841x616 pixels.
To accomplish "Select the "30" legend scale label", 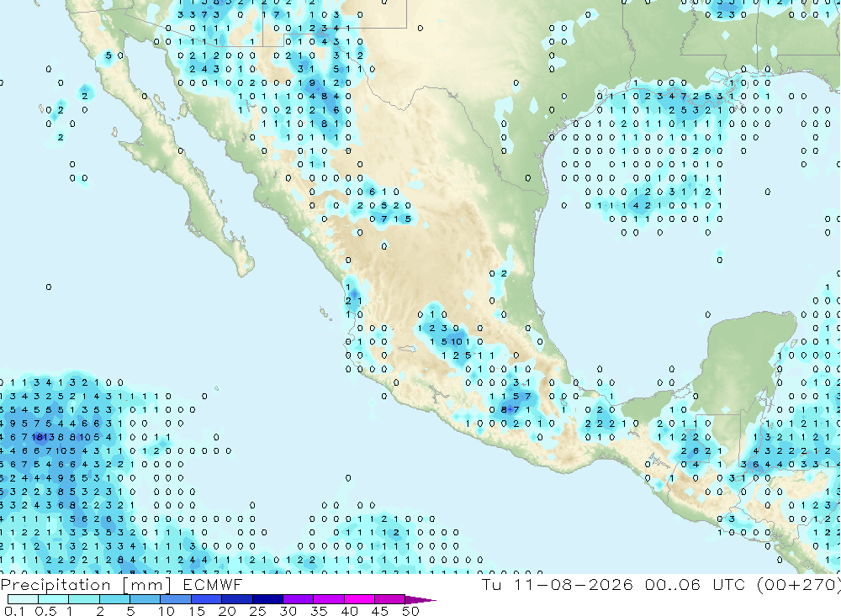I will 288,611.
